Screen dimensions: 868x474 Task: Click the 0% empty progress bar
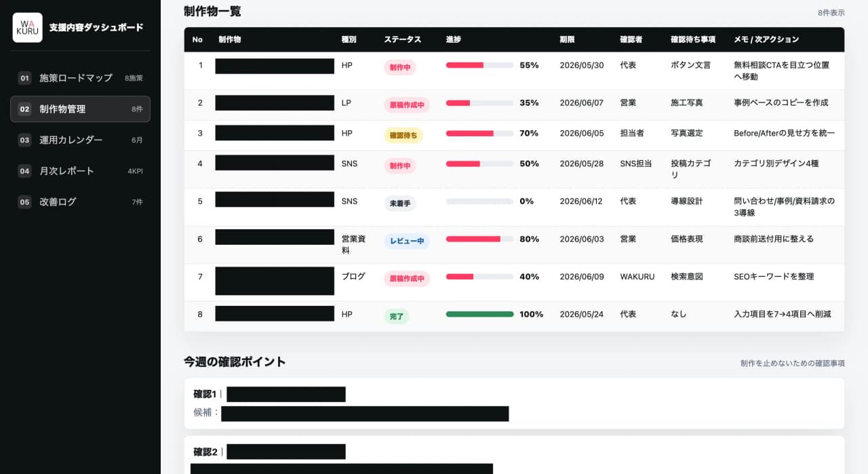tap(479, 201)
